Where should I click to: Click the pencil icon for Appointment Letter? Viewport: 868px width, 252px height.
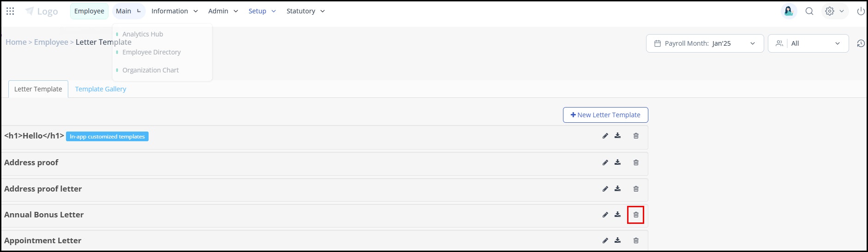point(605,240)
